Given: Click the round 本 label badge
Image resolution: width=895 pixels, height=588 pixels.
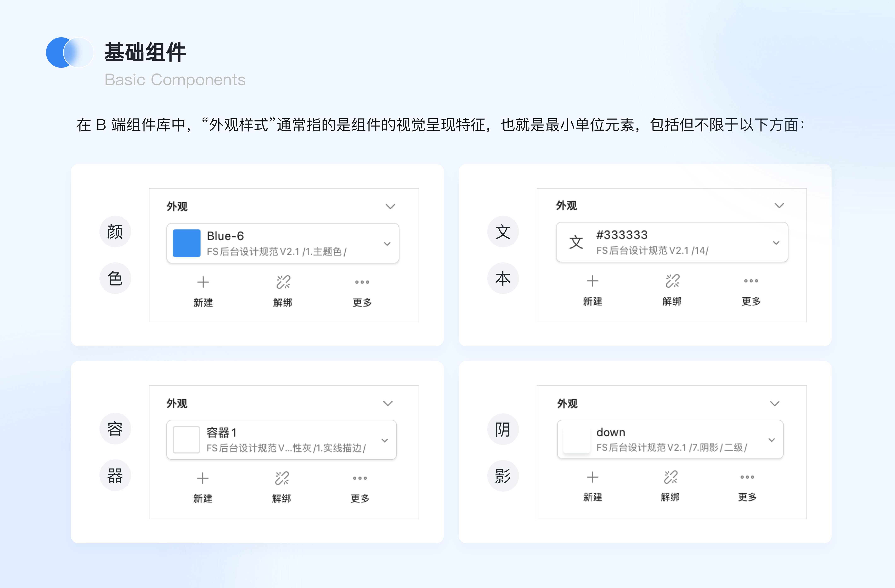Looking at the screenshot, I should [x=503, y=278].
